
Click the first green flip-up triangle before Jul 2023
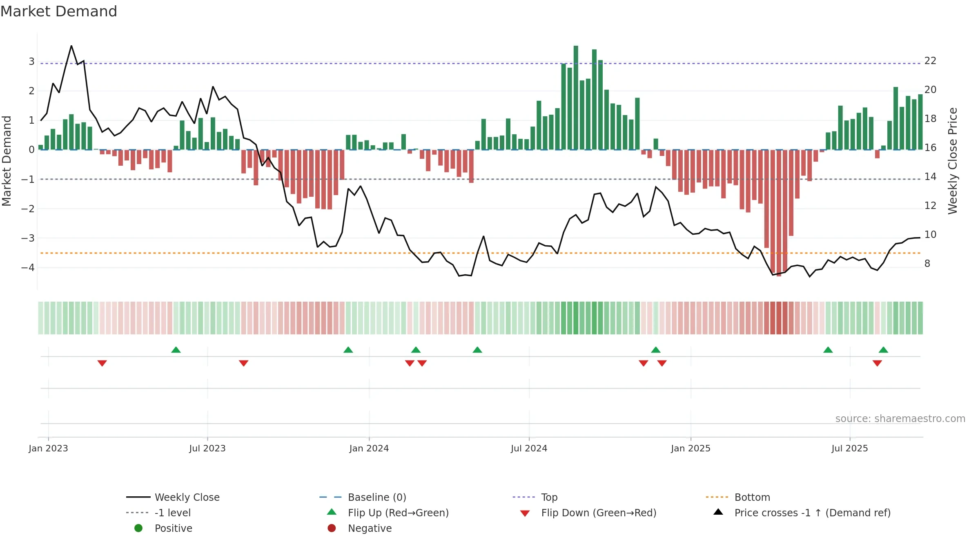(176, 350)
